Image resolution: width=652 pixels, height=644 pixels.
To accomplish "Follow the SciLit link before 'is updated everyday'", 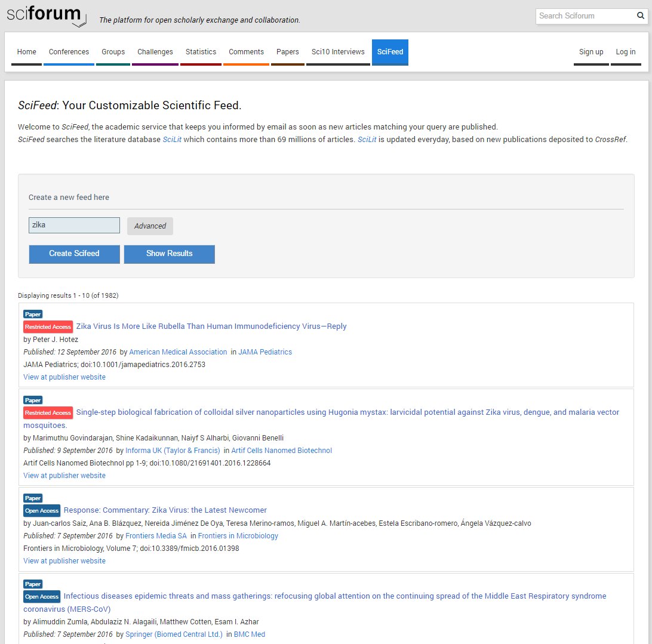I will tap(367, 139).
